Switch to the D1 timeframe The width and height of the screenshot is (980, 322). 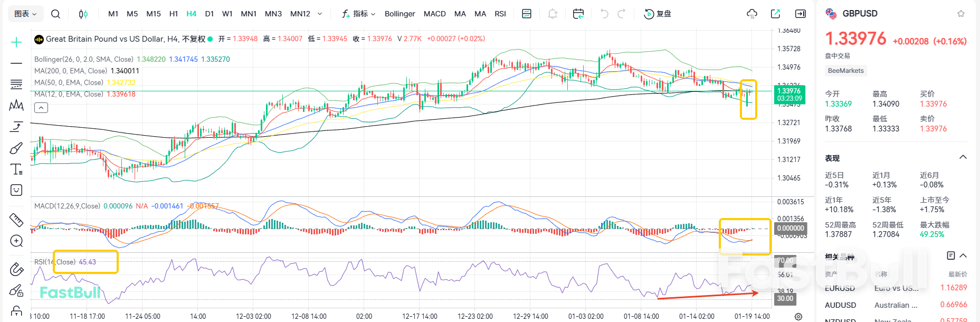(x=210, y=14)
